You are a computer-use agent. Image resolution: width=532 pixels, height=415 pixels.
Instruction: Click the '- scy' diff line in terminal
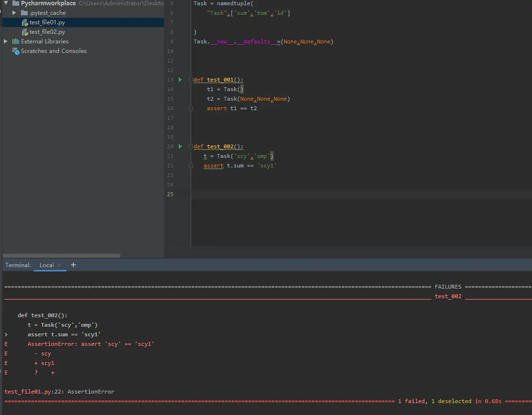coord(43,353)
